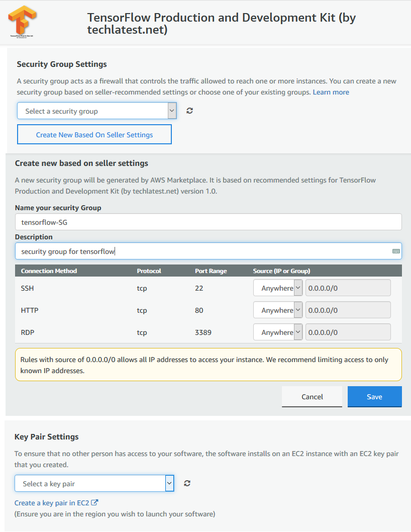Click the TensorFlow logo image
The height and width of the screenshot is (532, 411).
pos(22,21)
